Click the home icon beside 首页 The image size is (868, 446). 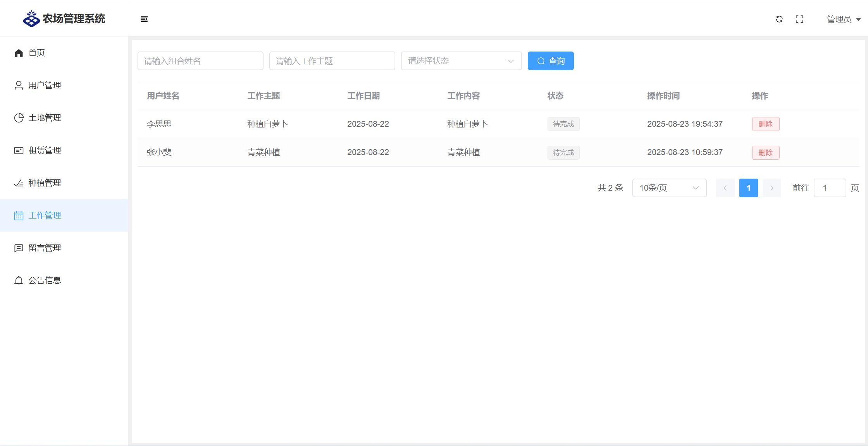(19, 53)
